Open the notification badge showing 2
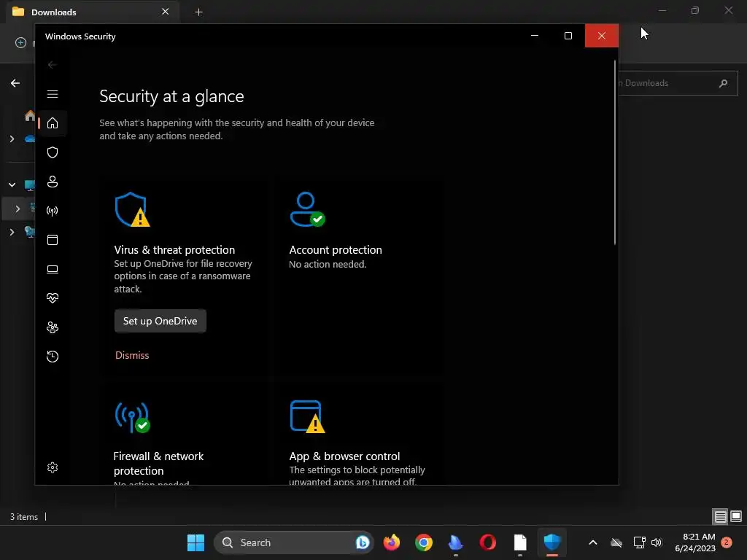The height and width of the screenshot is (560, 747). pos(727,542)
